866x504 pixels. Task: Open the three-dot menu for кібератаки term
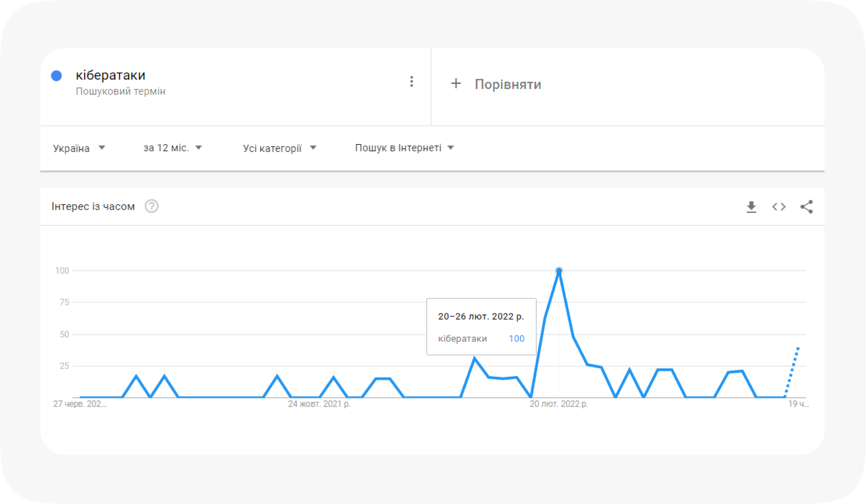click(x=412, y=81)
